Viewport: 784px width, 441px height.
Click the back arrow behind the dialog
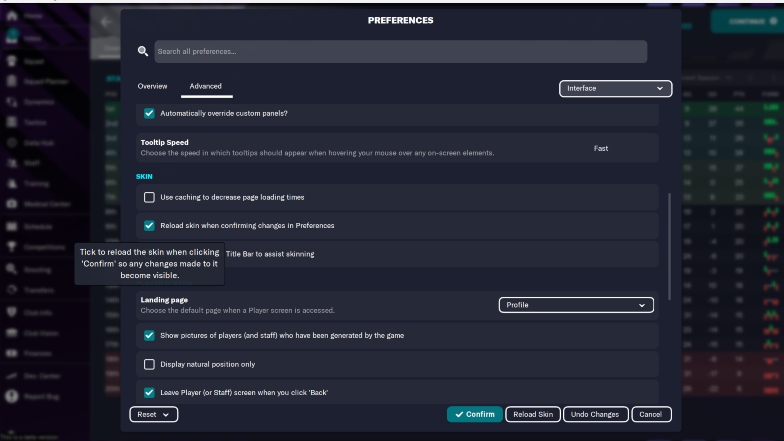[106, 22]
